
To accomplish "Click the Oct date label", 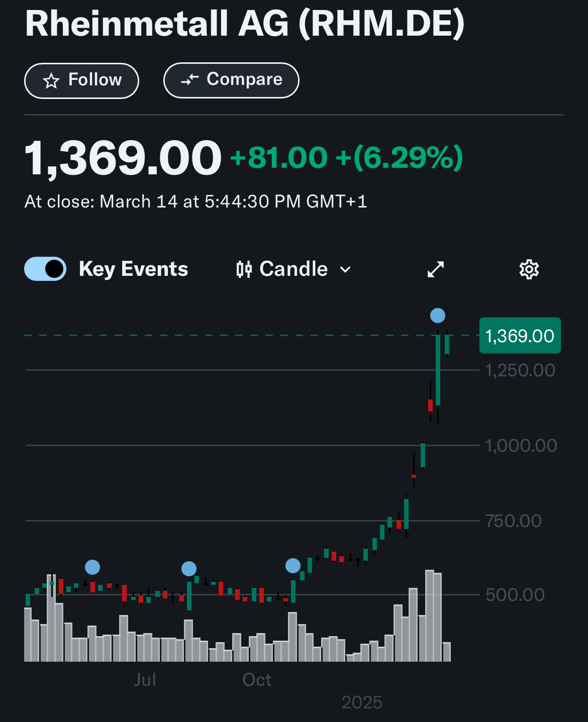I will point(257,680).
